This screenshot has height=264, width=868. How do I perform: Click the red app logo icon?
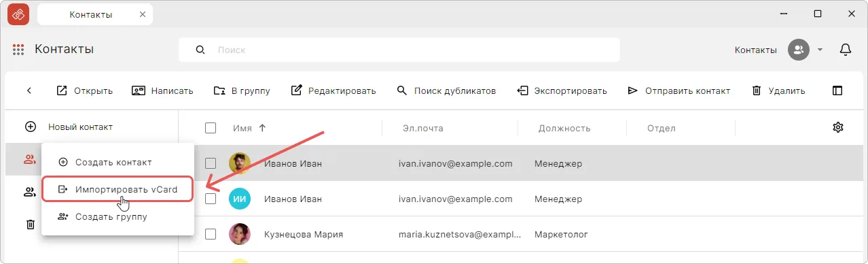(x=18, y=14)
